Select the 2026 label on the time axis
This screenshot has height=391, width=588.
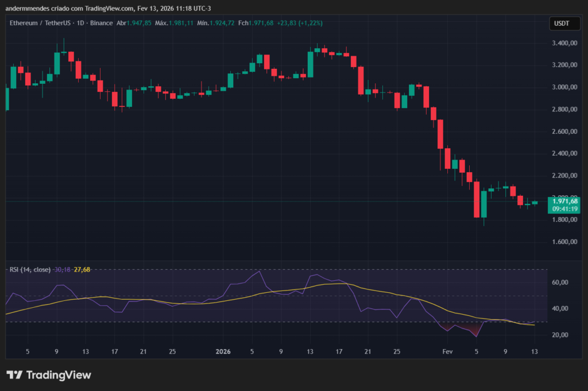(x=223, y=351)
